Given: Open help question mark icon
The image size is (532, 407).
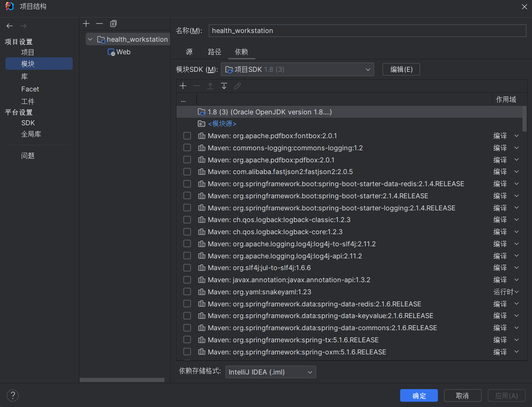Looking at the screenshot, I should click(13, 395).
